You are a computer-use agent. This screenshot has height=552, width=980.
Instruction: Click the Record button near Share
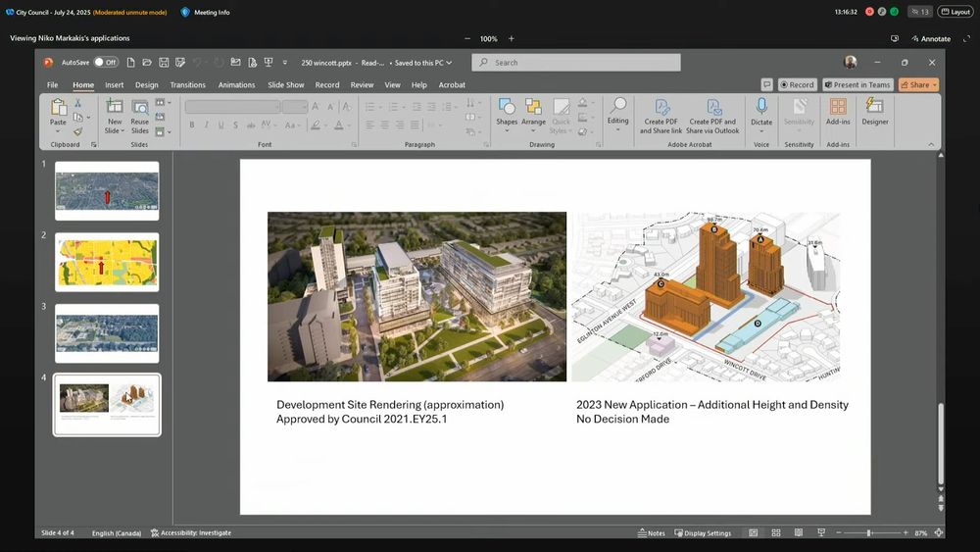797,84
